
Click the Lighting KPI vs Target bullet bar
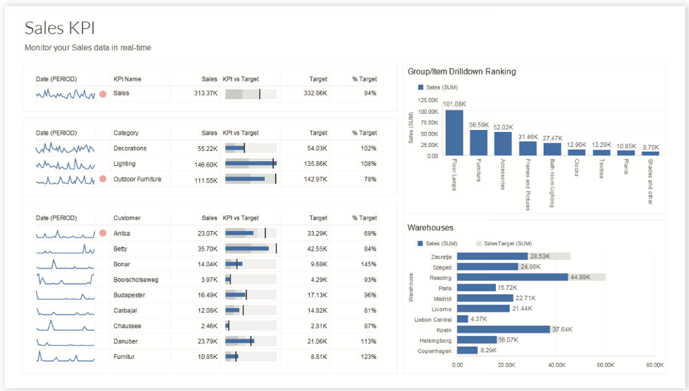pos(251,163)
